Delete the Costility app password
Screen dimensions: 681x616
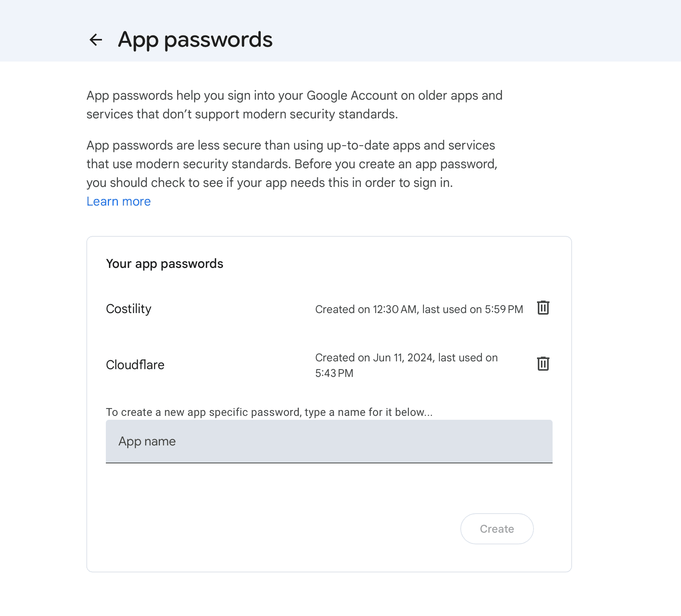(x=543, y=308)
